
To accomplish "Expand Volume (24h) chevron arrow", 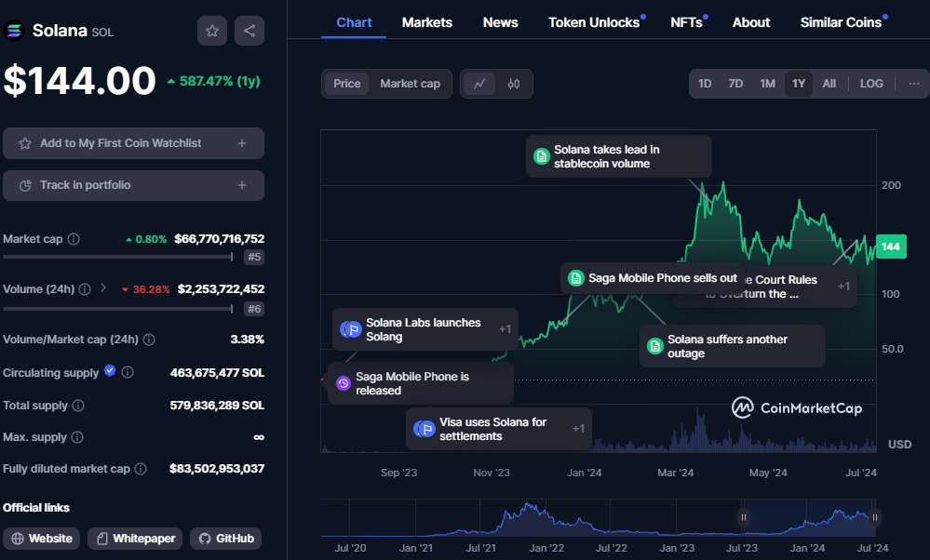I will (x=103, y=288).
